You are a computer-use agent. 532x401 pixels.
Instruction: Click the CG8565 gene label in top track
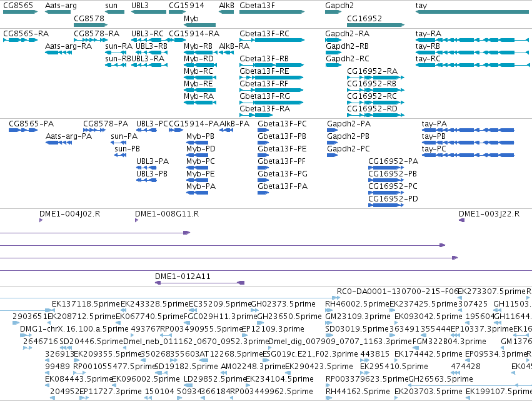coord(18,6)
